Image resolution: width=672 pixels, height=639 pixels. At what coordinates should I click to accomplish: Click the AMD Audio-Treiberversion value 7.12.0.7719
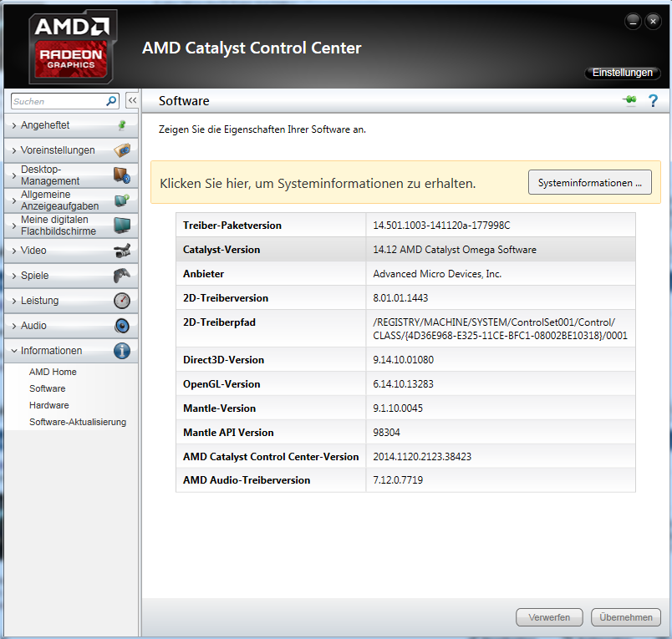(398, 480)
